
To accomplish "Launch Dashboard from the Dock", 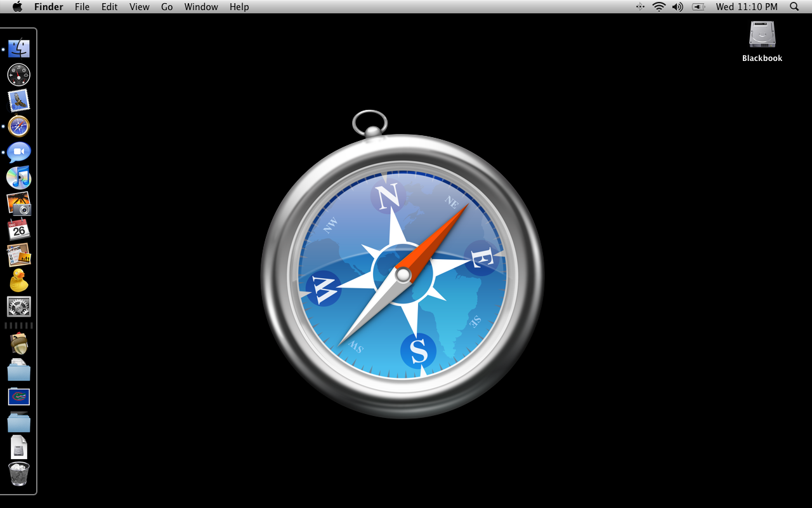I will coord(18,75).
